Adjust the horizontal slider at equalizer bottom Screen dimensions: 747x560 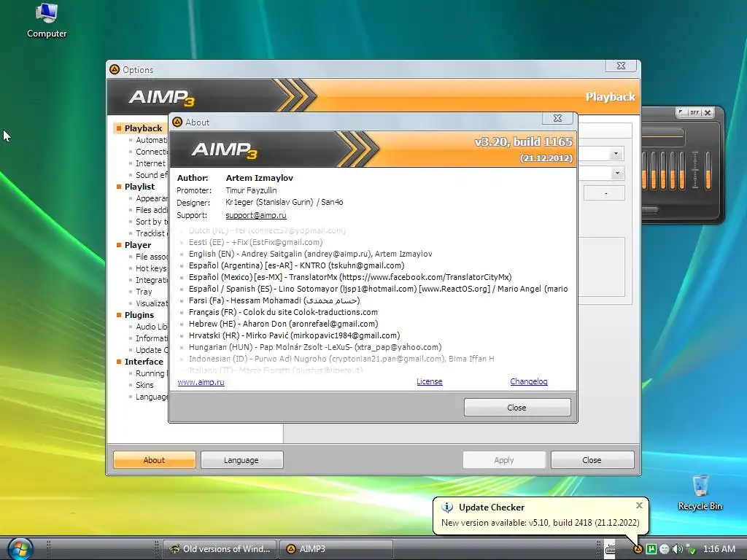coord(650,209)
